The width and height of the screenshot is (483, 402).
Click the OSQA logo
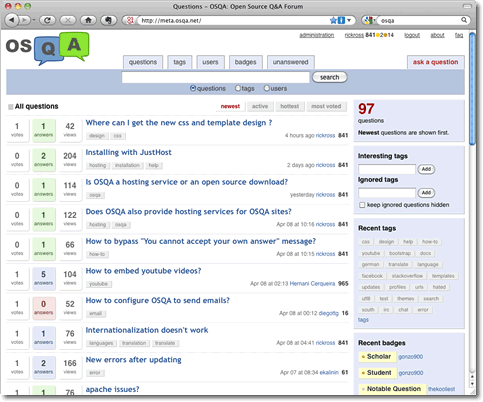click(47, 48)
